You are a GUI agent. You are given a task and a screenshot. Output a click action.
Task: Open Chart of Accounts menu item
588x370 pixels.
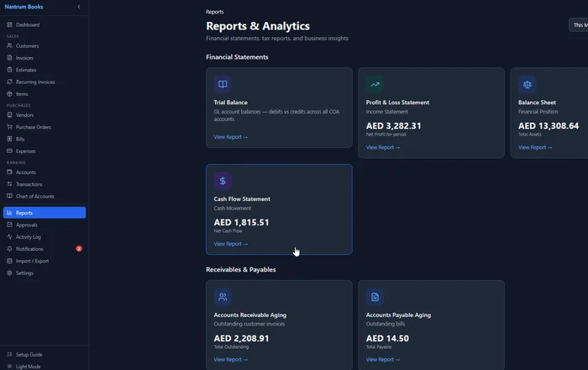[45, 196]
